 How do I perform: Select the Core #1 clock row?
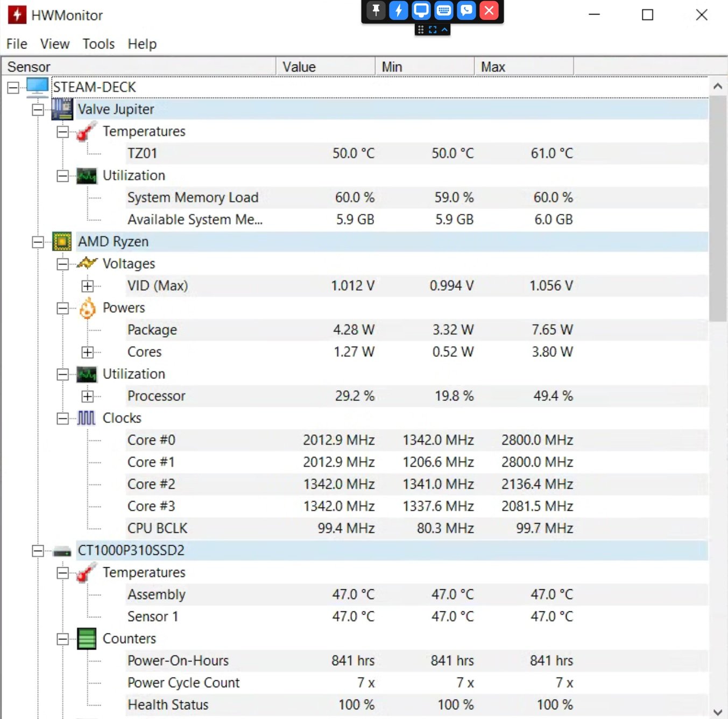click(x=417, y=462)
